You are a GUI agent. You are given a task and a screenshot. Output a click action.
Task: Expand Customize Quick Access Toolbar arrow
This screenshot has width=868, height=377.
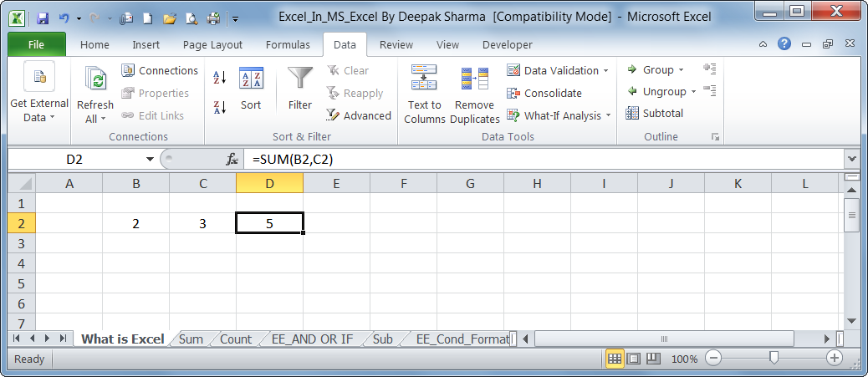(235, 19)
